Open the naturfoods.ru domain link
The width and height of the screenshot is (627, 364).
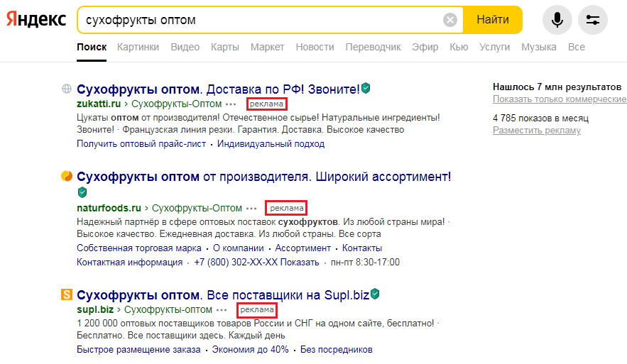tap(109, 208)
